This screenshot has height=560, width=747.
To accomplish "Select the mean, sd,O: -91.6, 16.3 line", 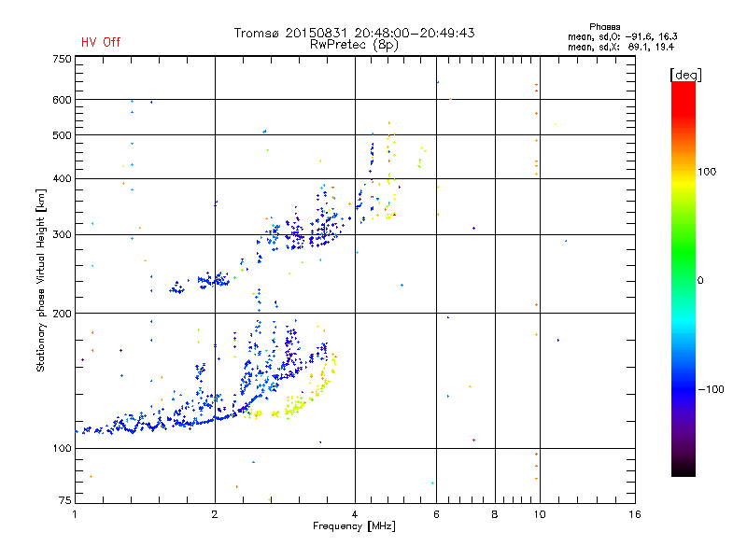I will tap(622, 36).
